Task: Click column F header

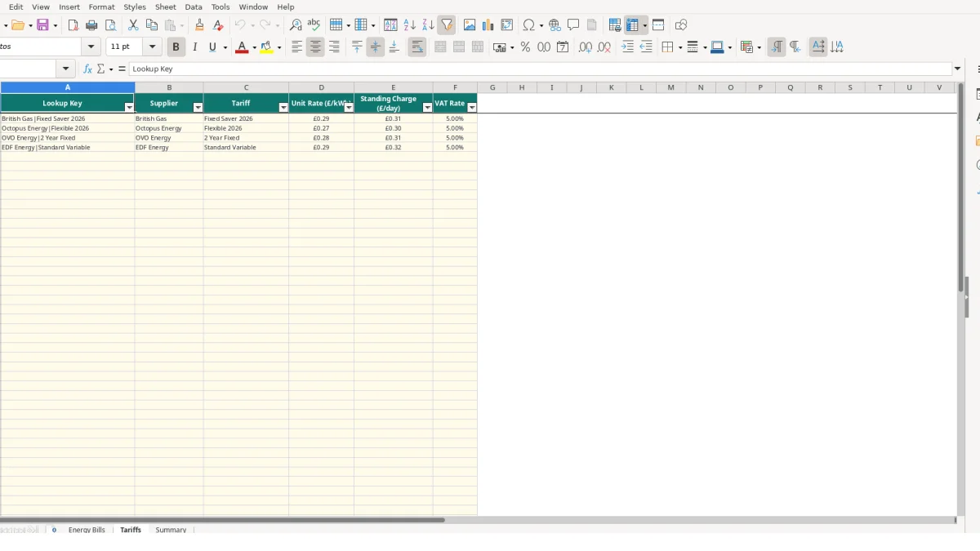Action: point(455,87)
